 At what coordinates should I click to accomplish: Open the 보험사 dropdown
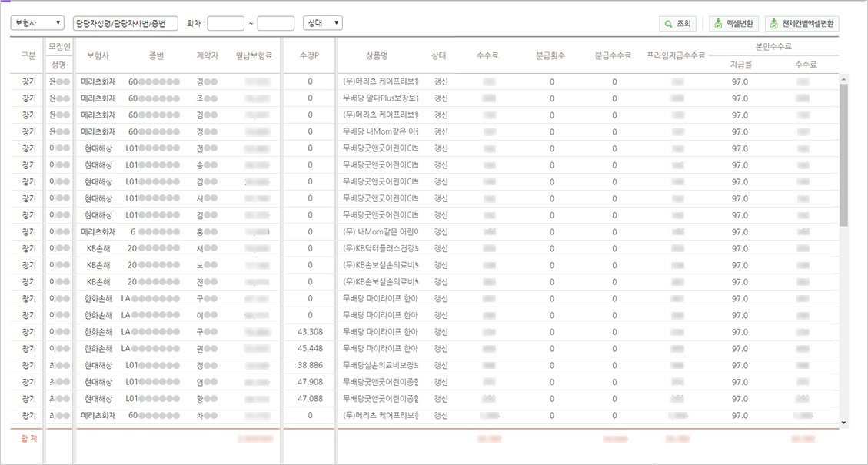[x=38, y=23]
